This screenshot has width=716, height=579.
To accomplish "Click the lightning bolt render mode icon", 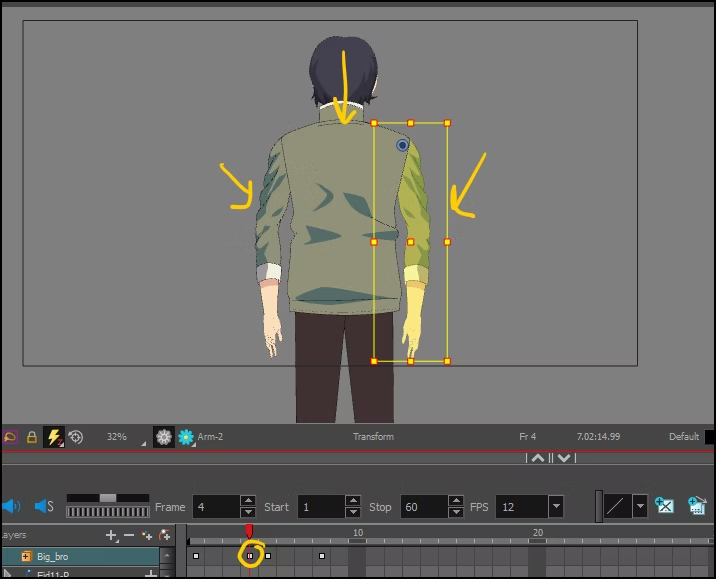I will (x=54, y=437).
